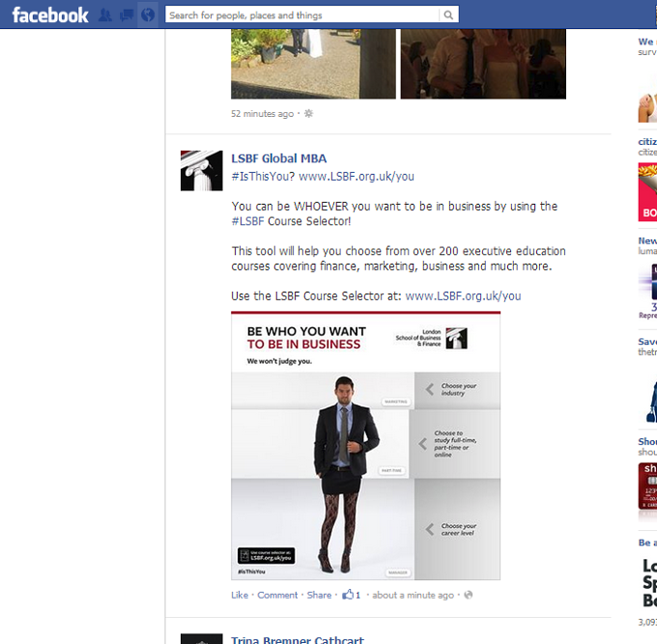Click the audience gear icon beside 52 minutes ago
657x644 pixels.
coord(309,114)
